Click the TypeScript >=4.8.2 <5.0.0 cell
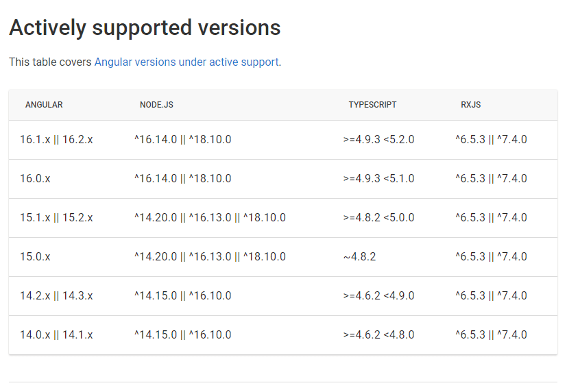Image resolution: width=567 pixels, height=392 pixels. pyautogui.click(x=378, y=218)
